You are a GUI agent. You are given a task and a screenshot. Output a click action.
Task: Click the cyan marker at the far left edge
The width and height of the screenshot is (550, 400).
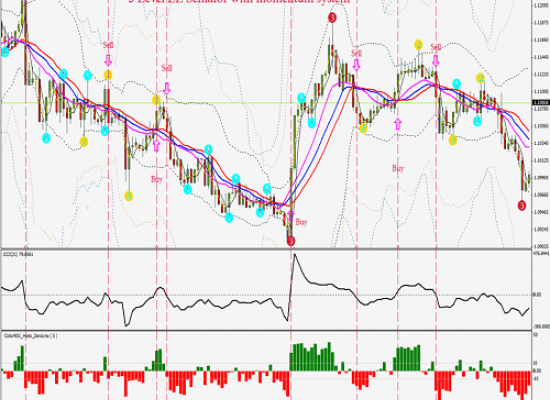pos(5,52)
